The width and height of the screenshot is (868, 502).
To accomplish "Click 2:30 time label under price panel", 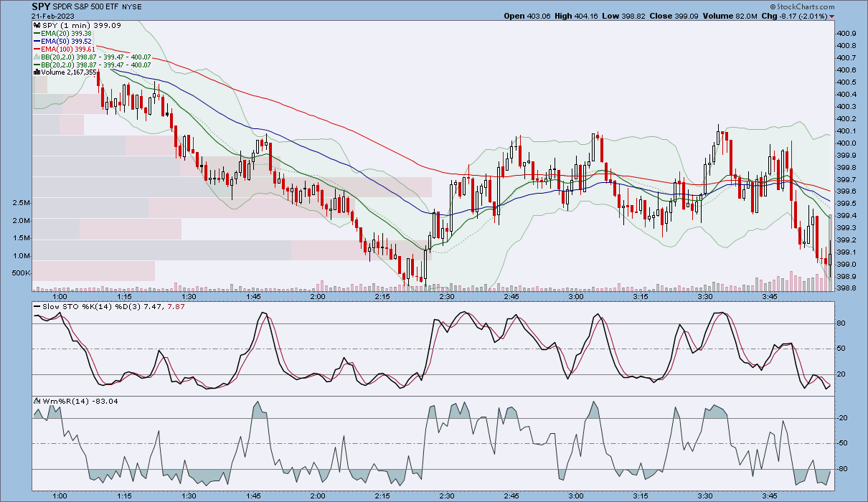I will (x=446, y=296).
